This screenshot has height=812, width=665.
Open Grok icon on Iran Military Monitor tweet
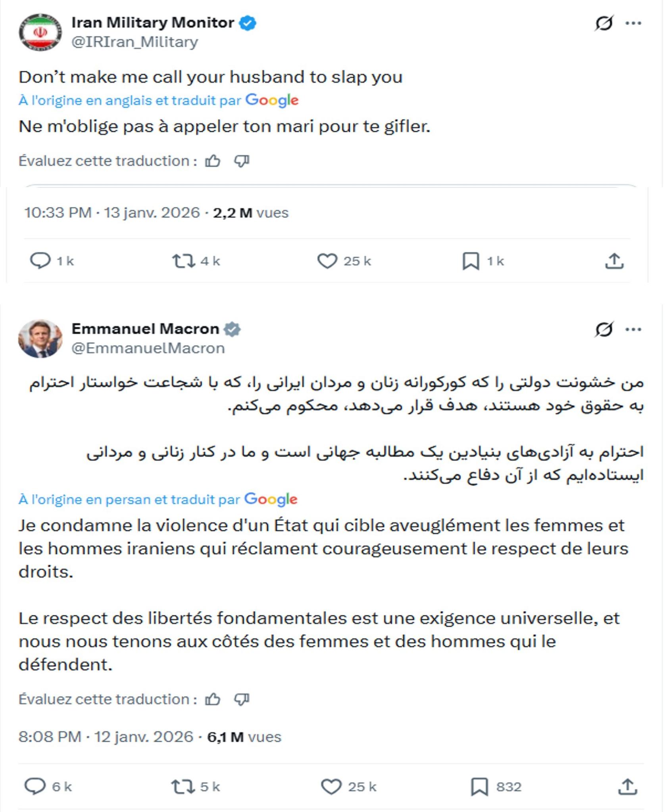pyautogui.click(x=604, y=23)
